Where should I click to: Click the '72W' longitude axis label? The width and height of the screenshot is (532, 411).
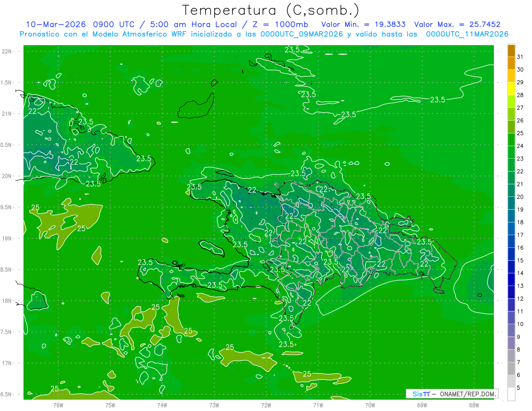click(x=266, y=405)
